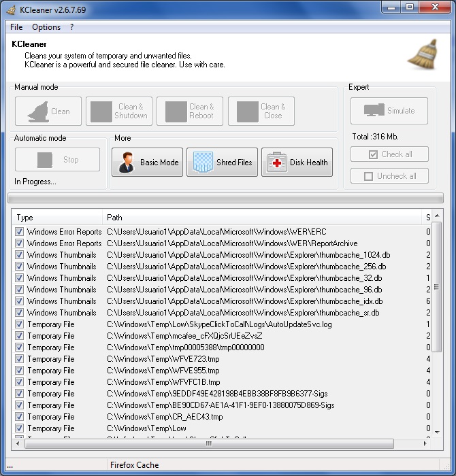Open the ? help menu
The width and height of the screenshot is (456, 476).
point(71,27)
